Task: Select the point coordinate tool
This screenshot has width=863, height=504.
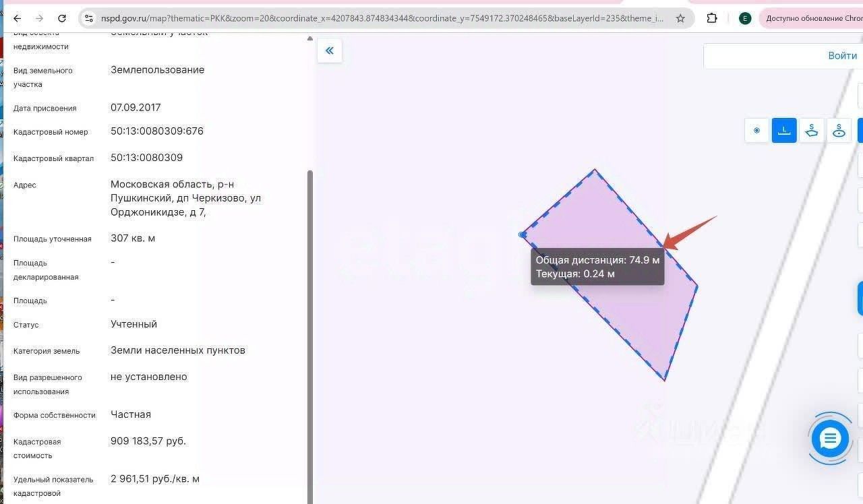Action: [756, 131]
